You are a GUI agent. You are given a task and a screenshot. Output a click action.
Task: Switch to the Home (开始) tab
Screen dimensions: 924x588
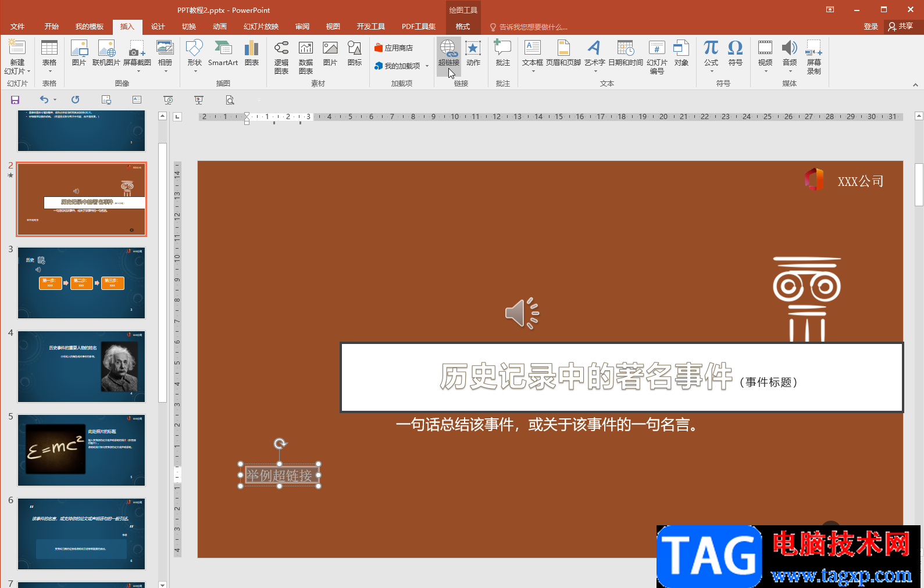[x=52, y=27]
